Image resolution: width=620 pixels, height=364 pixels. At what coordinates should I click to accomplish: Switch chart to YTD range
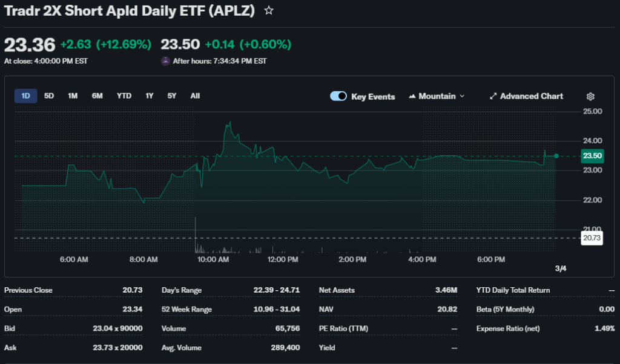pyautogui.click(x=124, y=96)
